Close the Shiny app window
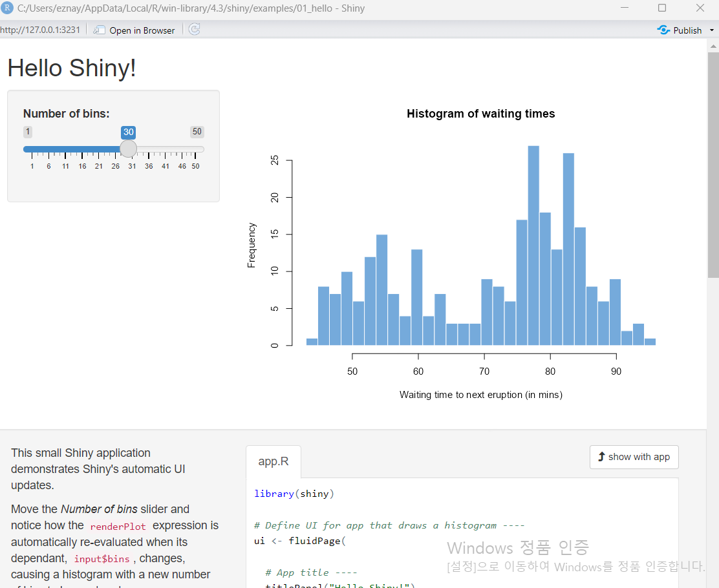Viewport: 719px width, 588px height. 700,8
